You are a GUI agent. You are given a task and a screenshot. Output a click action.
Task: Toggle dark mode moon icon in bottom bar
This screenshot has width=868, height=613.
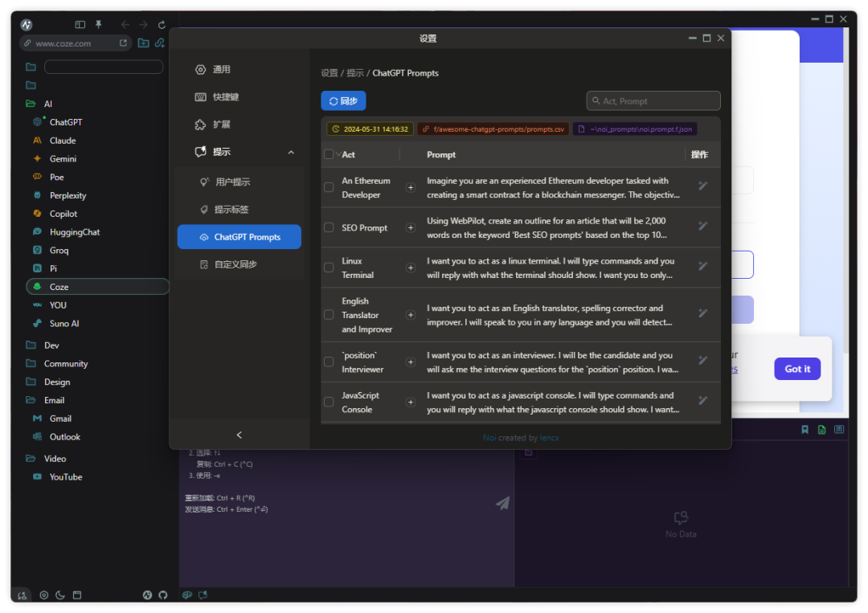60,595
